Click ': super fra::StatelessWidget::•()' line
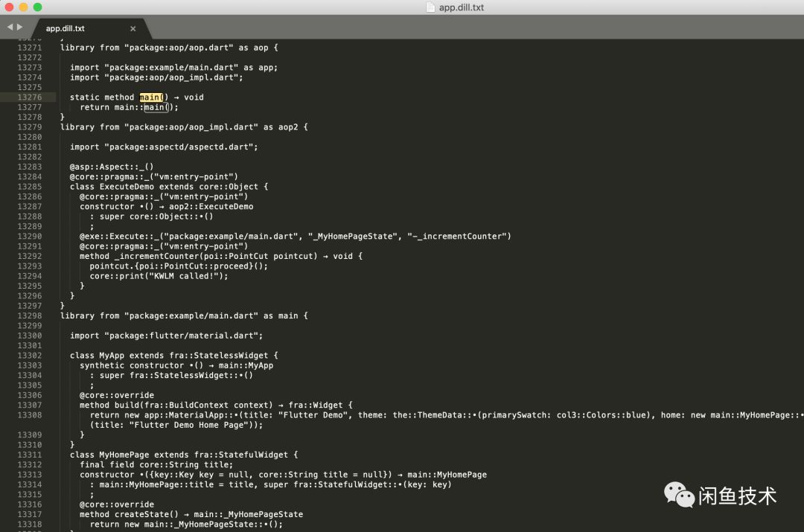The width and height of the screenshot is (804, 532). [x=171, y=375]
